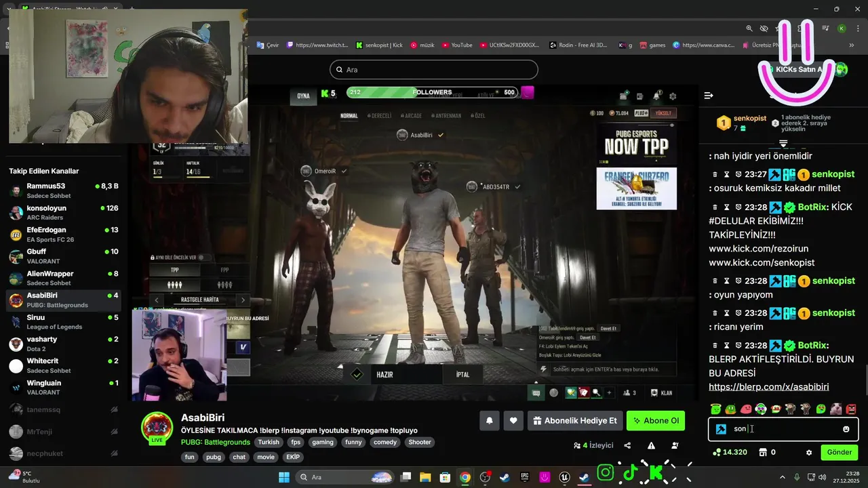Collapse the chat panel with arrow icon
Viewport: 868px width, 488px height.
coord(709,96)
